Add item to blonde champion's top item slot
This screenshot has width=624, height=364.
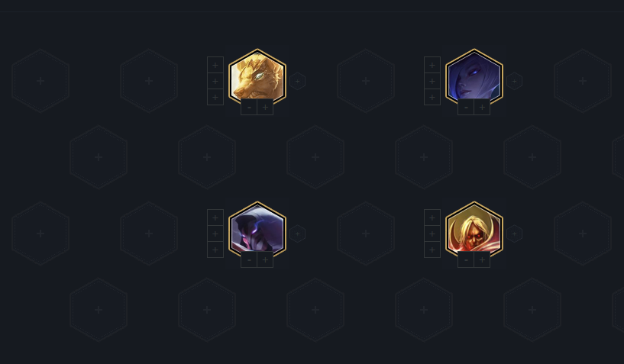tap(432, 217)
